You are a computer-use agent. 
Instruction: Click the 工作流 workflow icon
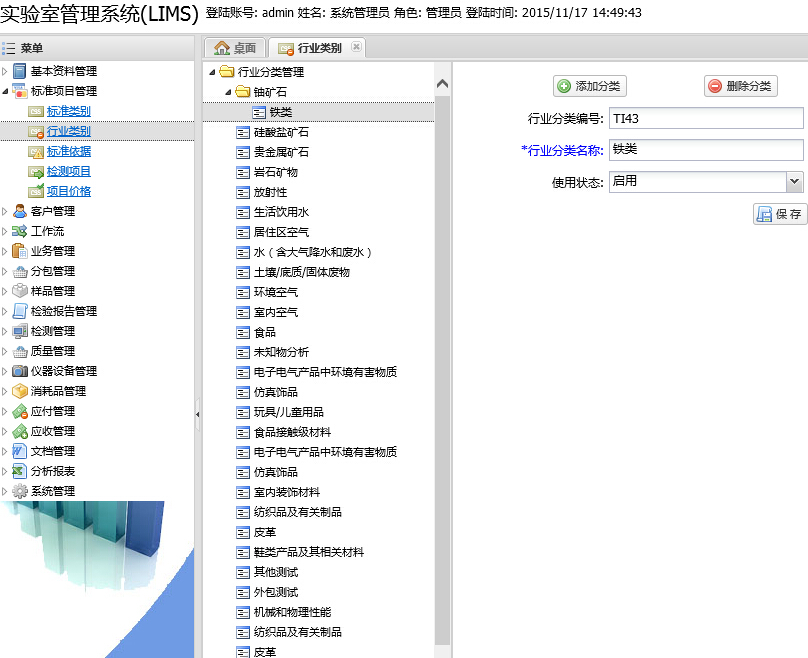[20, 231]
